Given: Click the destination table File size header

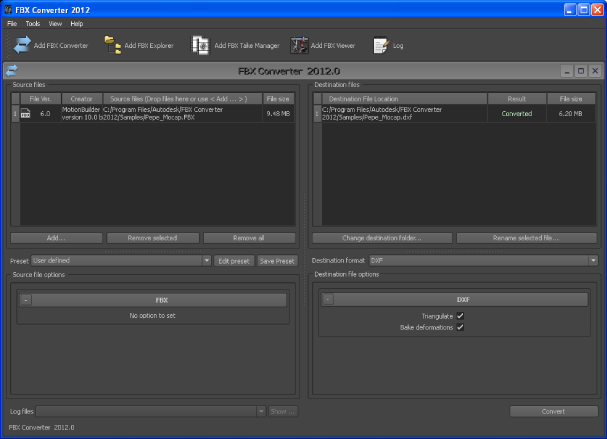Looking at the screenshot, I should tap(571, 99).
